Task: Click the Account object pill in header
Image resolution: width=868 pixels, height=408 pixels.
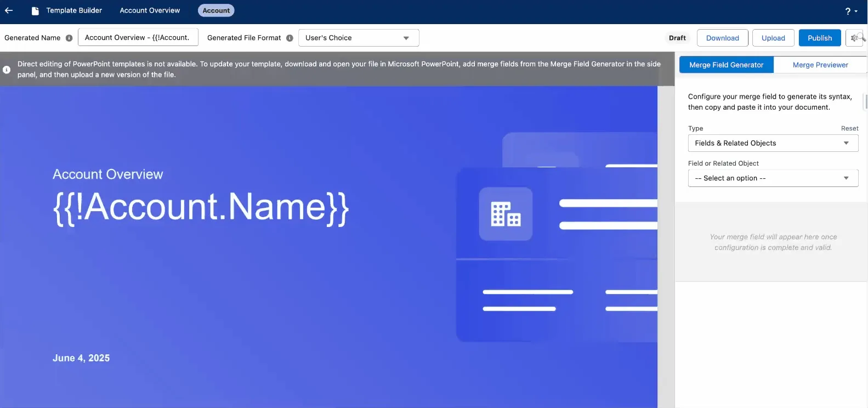Action: point(216,10)
